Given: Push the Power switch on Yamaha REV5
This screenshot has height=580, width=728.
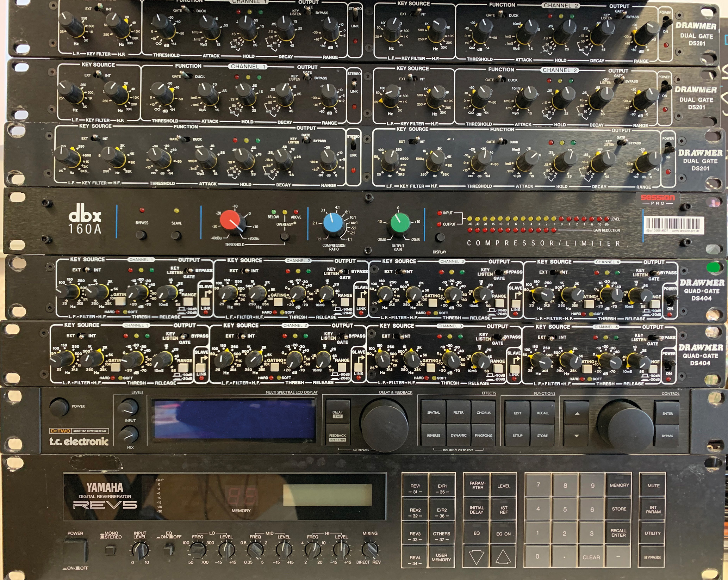Looking at the screenshot, I should 75,551.
